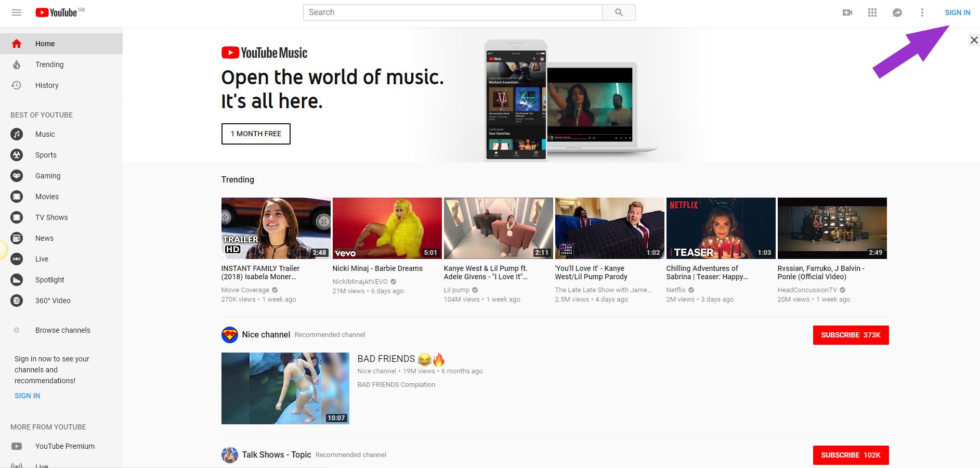Screen dimensions: 980x468
Task: Click the 360° Video icon
Action: [x=17, y=301]
